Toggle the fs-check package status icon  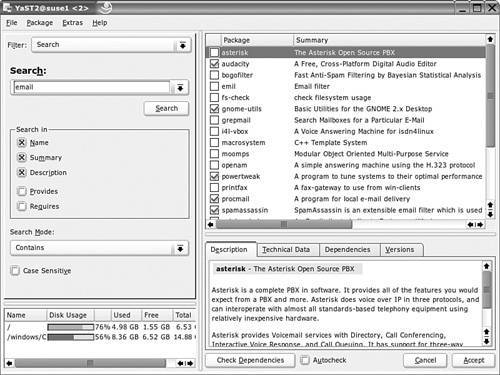click(214, 98)
